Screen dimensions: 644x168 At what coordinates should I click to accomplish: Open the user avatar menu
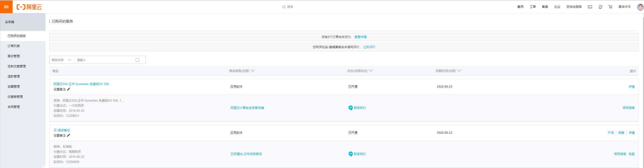pyautogui.click(x=640, y=7)
